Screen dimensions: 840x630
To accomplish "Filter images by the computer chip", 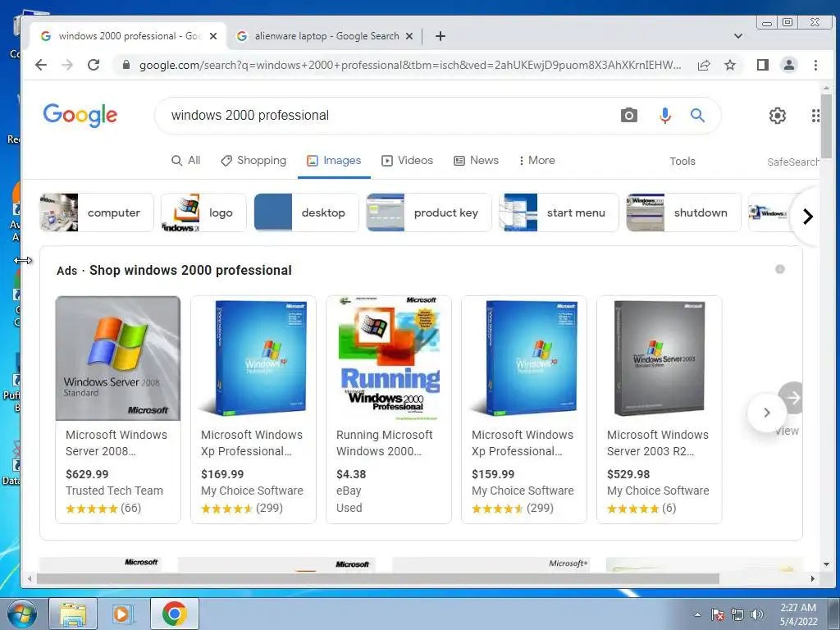I will 97,212.
